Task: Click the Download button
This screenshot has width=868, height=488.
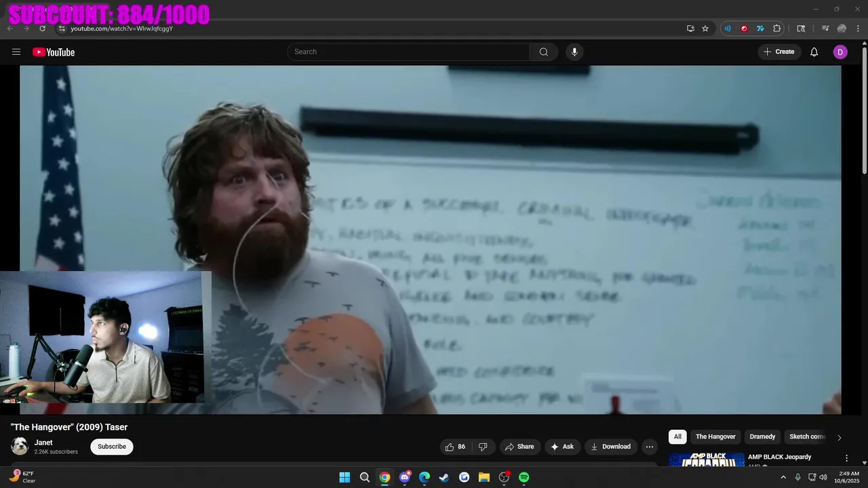Action: coord(611,447)
